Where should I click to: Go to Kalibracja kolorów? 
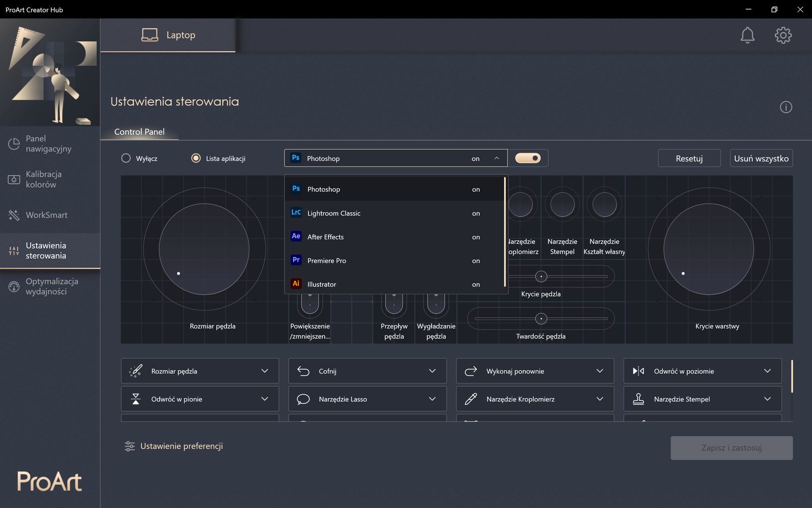tap(50, 180)
